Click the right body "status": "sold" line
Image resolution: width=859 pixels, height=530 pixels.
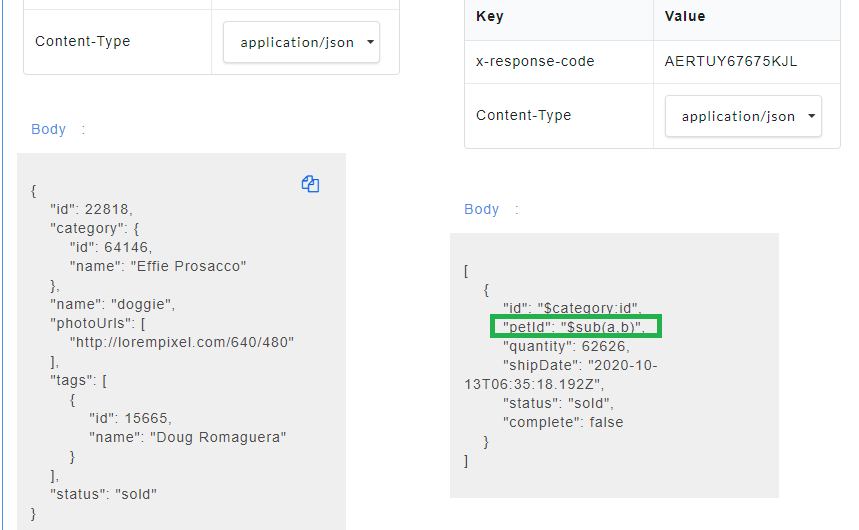[558, 403]
